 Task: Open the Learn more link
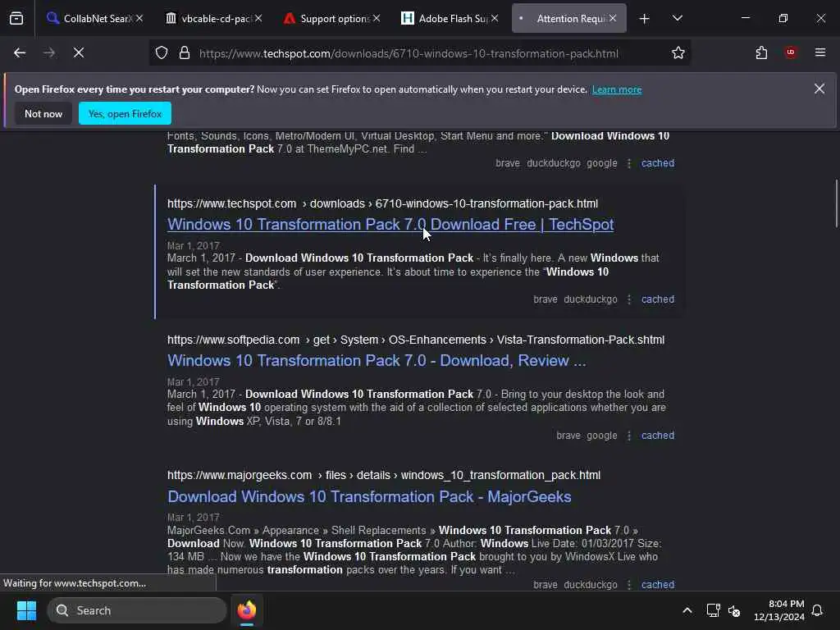tap(617, 89)
